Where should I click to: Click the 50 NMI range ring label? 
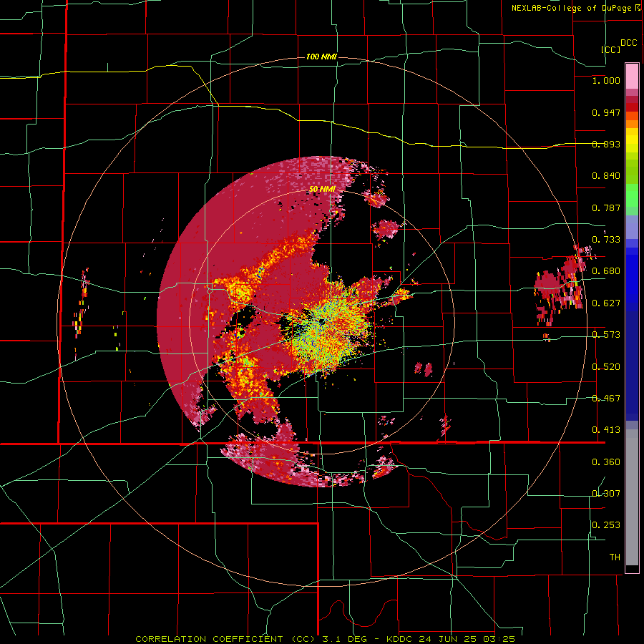tap(322, 189)
